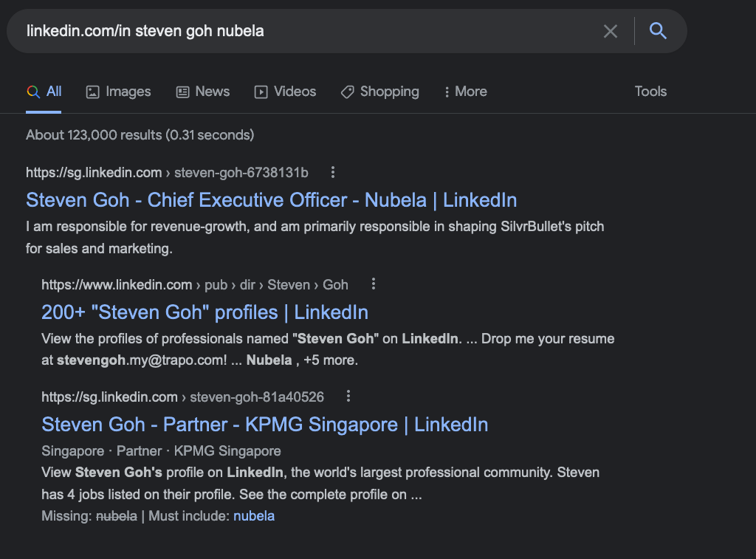This screenshot has height=559, width=756.
Task: Expand the More search categories menu
Action: 466,92
